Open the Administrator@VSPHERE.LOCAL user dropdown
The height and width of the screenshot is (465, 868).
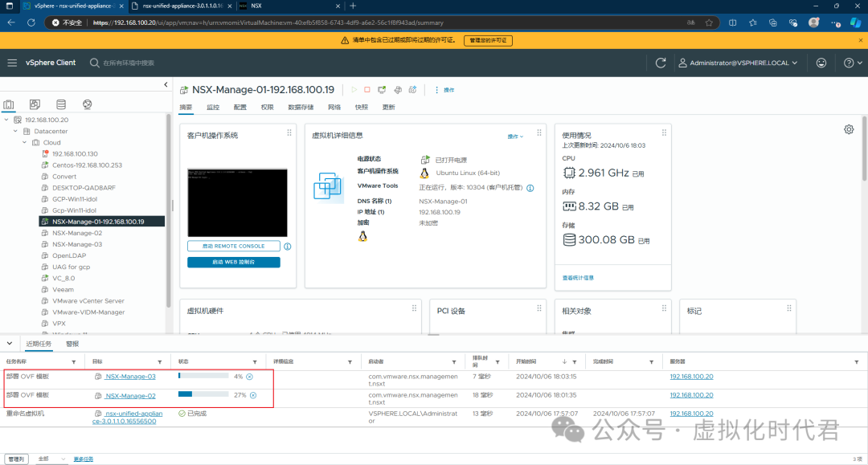739,63
